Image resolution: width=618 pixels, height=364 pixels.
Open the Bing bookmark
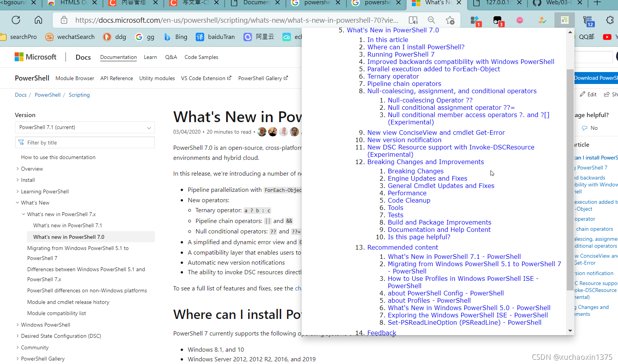pyautogui.click(x=175, y=37)
